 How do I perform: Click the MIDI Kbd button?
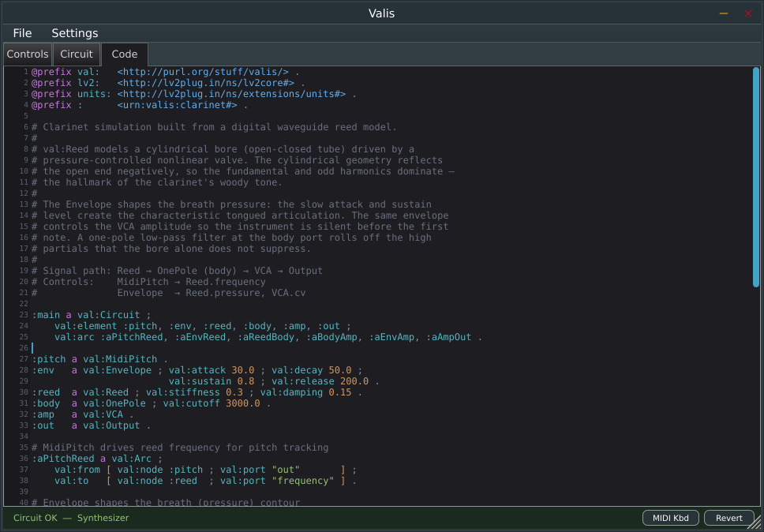click(670, 518)
